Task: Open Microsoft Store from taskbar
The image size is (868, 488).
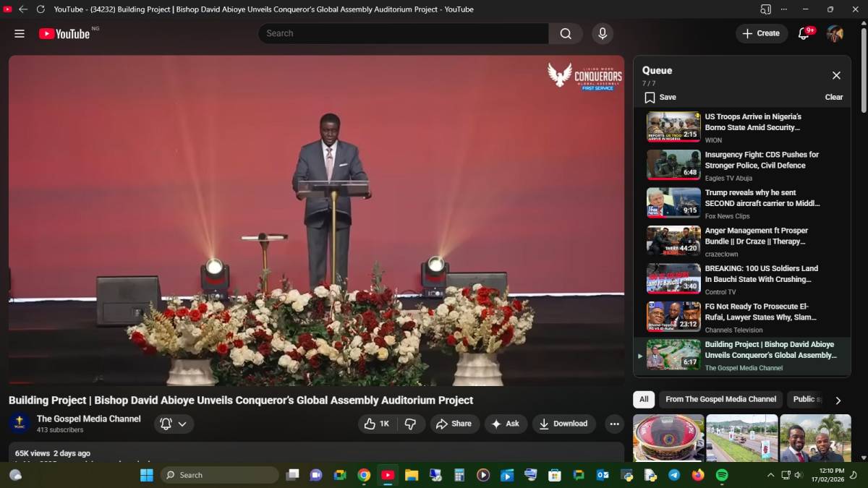Action: pyautogui.click(x=555, y=475)
